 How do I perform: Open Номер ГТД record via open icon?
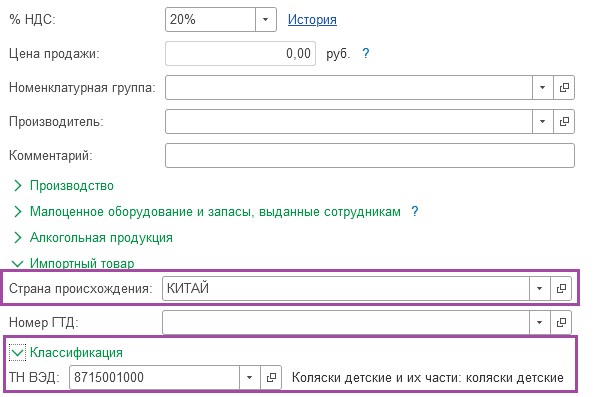point(561,322)
